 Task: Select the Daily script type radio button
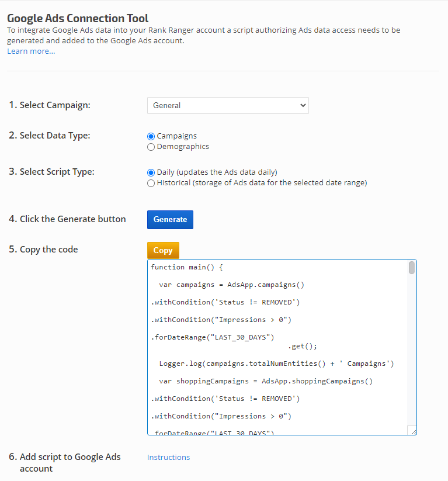(151, 173)
